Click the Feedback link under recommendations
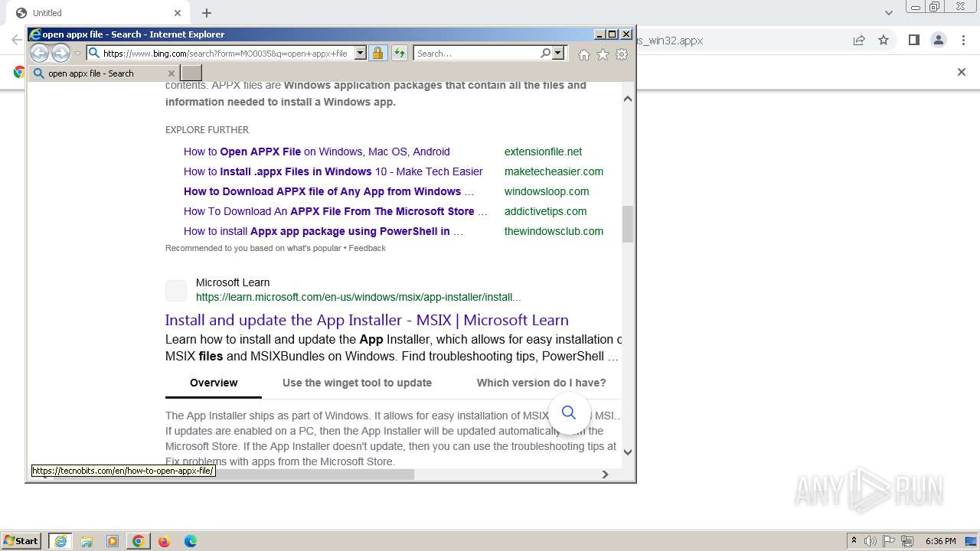 367,248
